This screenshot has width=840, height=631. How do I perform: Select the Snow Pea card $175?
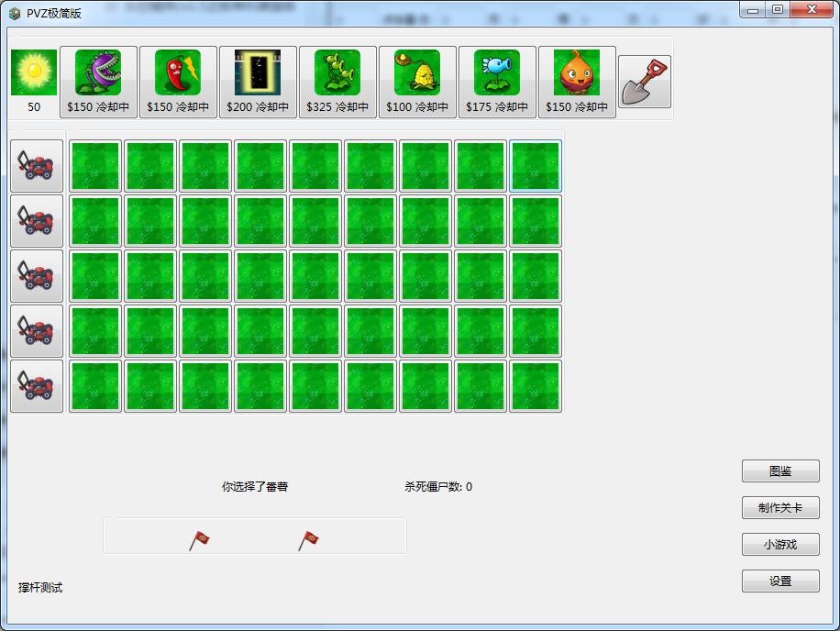pyautogui.click(x=497, y=82)
